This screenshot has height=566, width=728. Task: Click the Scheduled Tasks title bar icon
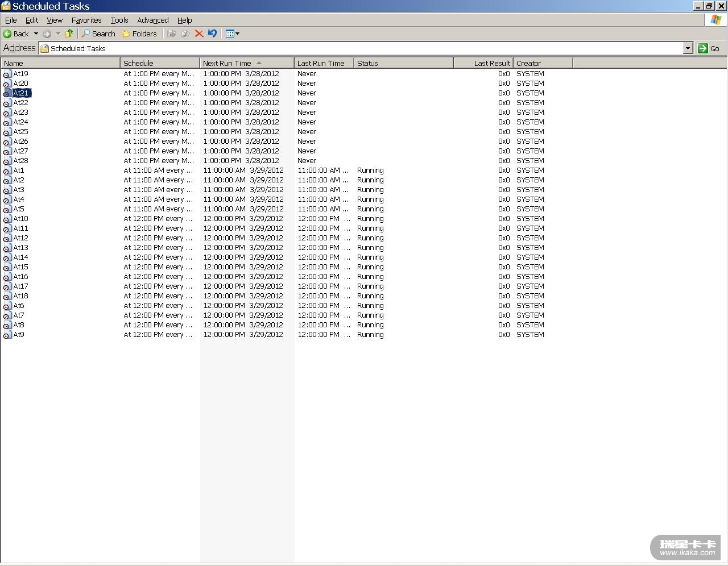tap(6, 6)
